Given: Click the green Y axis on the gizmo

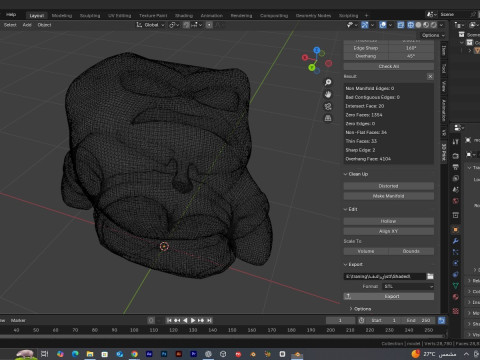Looking at the screenshot, I should 312,68.
